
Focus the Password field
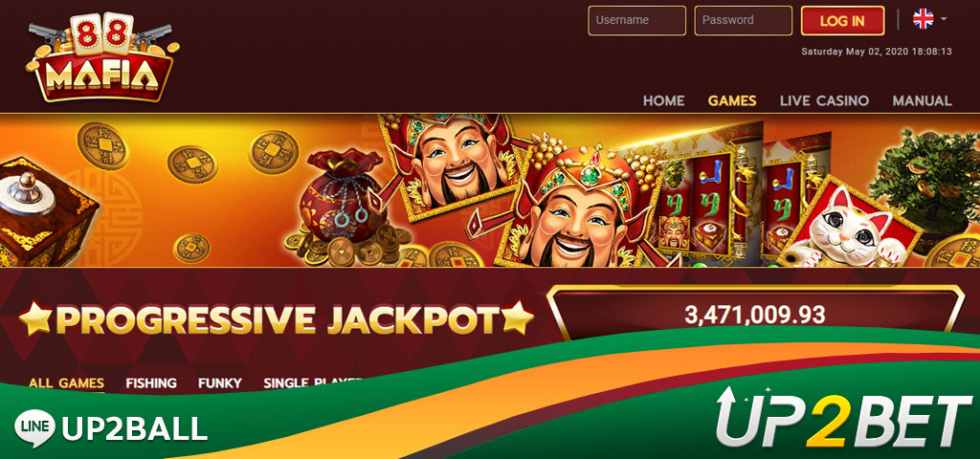(x=743, y=20)
